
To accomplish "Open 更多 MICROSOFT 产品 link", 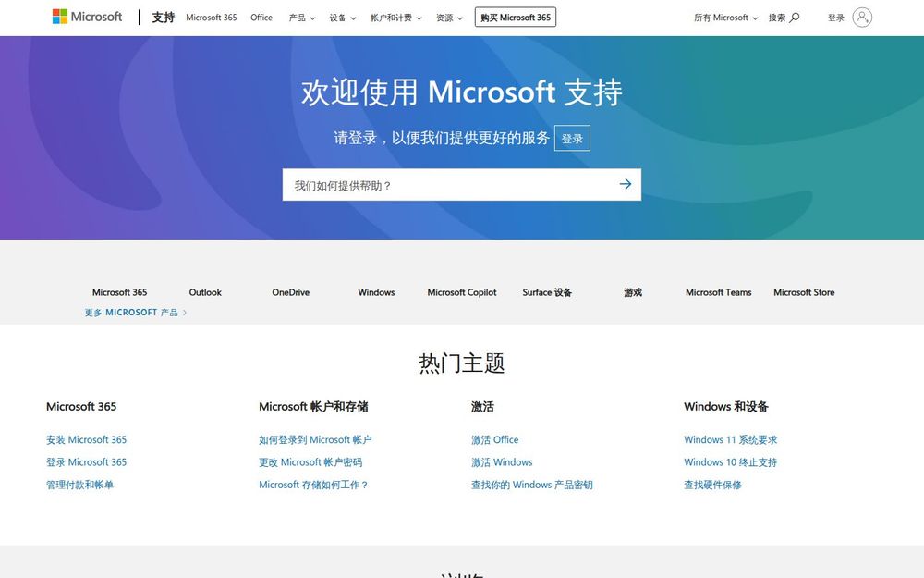I will coord(136,313).
